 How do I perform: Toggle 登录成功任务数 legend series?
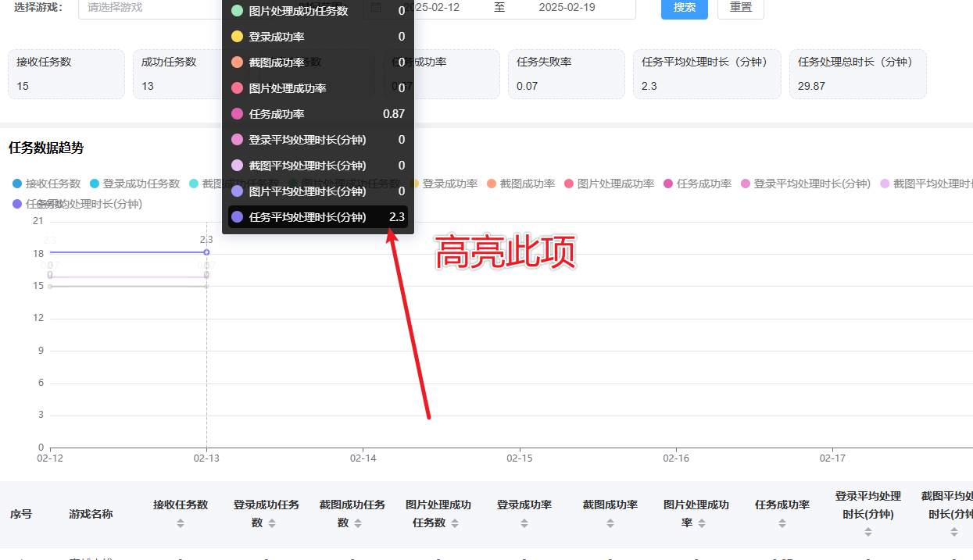[134, 184]
